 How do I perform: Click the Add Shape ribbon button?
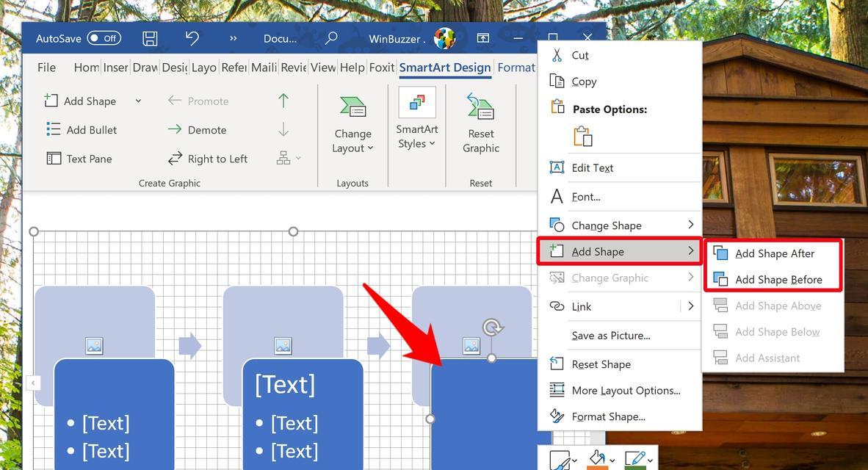(81, 101)
